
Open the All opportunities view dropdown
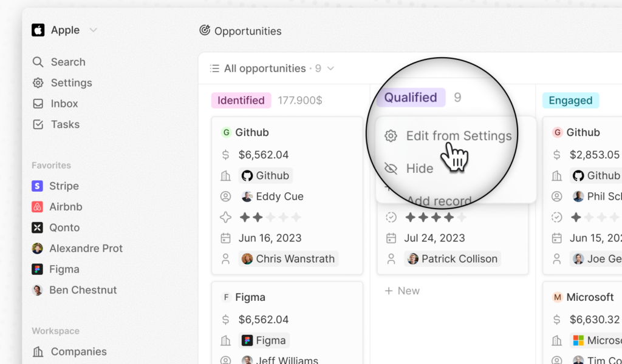point(272,69)
